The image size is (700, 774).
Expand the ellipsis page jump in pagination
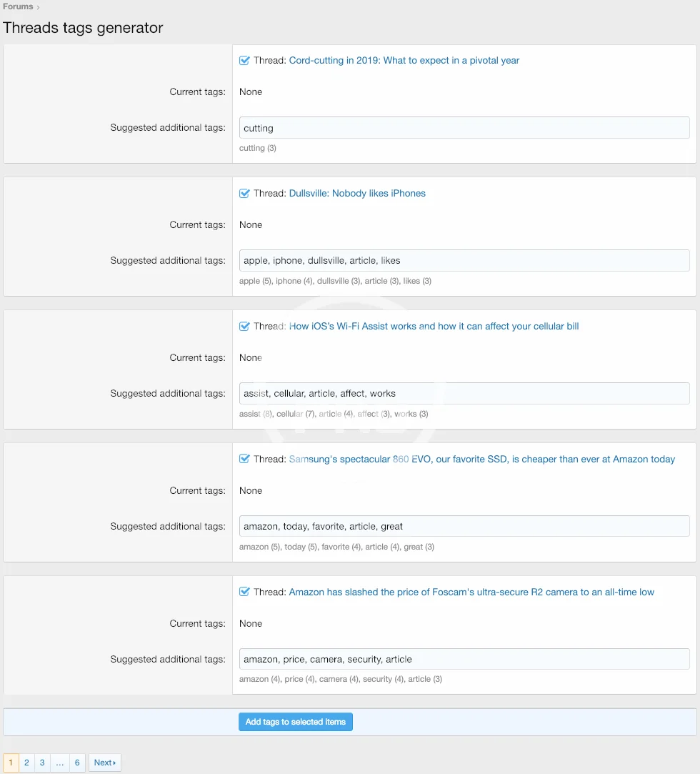[59, 763]
